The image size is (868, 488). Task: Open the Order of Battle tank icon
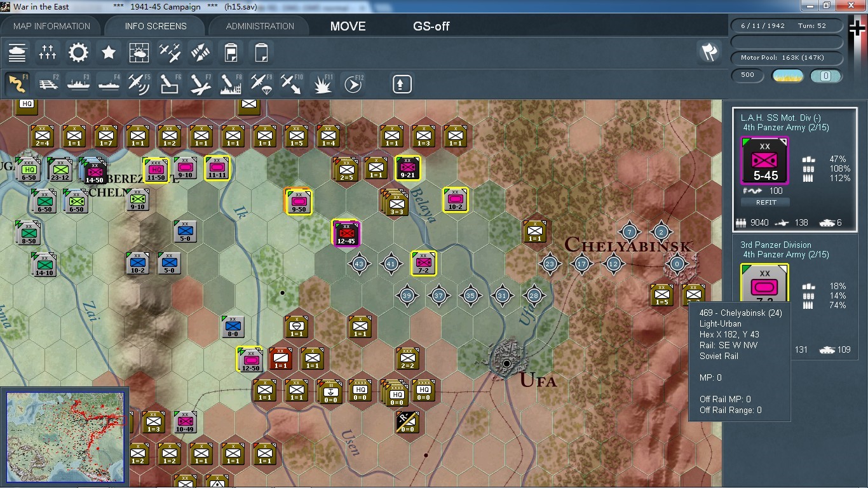pyautogui.click(x=17, y=53)
